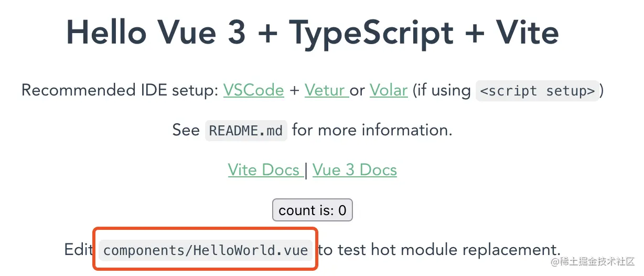This screenshot has height=276, width=644.
Task: Click the "Recommended IDE setup:" text
Action: [x=120, y=90]
